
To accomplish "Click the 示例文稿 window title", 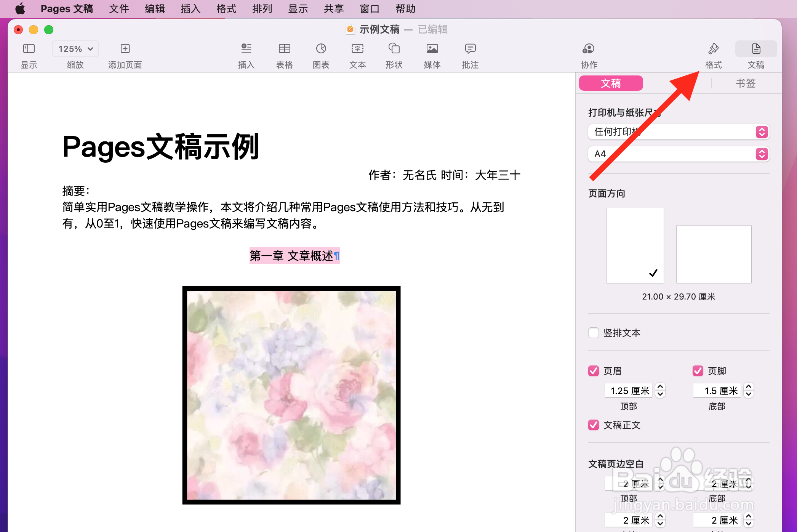I will pyautogui.click(x=379, y=29).
